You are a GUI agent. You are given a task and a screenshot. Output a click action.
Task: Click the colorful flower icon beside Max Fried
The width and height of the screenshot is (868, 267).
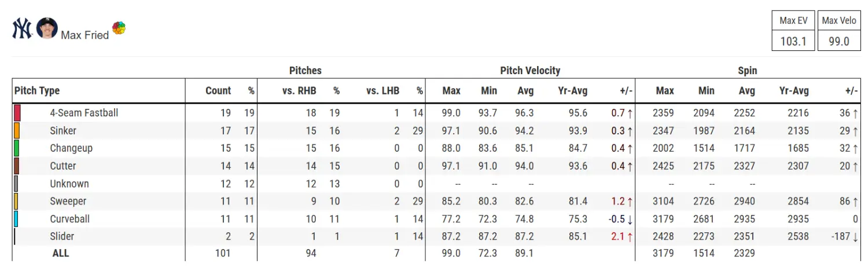119,28
